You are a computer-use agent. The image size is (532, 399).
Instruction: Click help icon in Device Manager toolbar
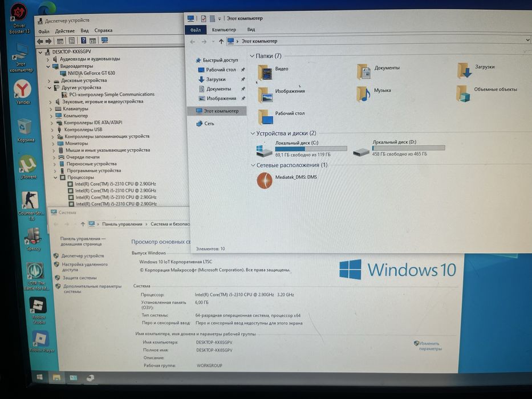click(83, 40)
